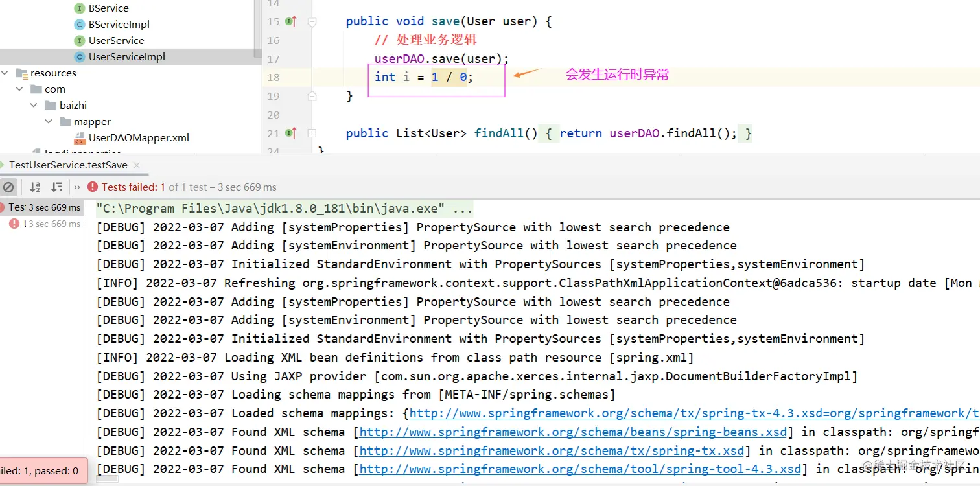Image resolution: width=980 pixels, height=486 pixels.
Task: Switch to TestUserService.testSave run tab
Action: click(68, 165)
